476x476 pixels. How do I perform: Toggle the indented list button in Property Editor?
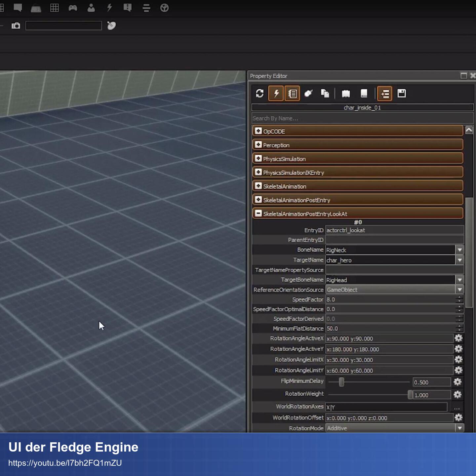[x=385, y=94]
